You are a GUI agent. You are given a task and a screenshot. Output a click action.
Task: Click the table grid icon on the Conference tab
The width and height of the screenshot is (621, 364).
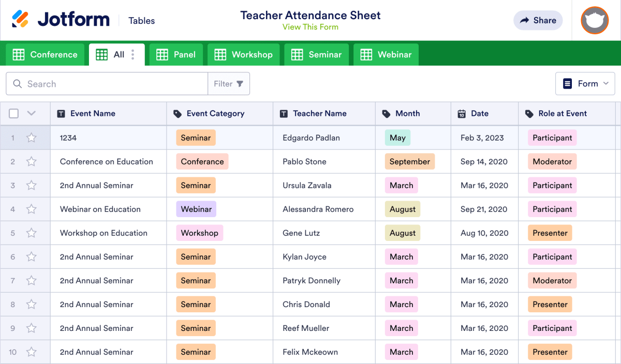(18, 54)
